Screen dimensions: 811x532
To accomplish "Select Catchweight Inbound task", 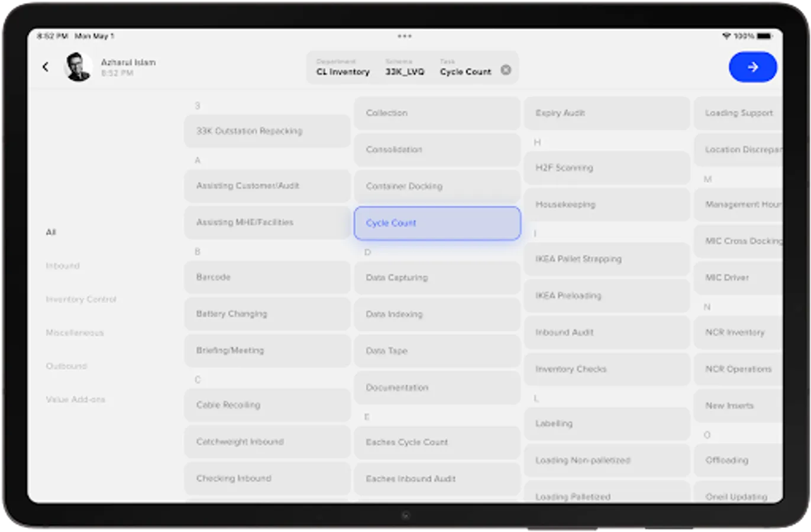I will (267, 442).
